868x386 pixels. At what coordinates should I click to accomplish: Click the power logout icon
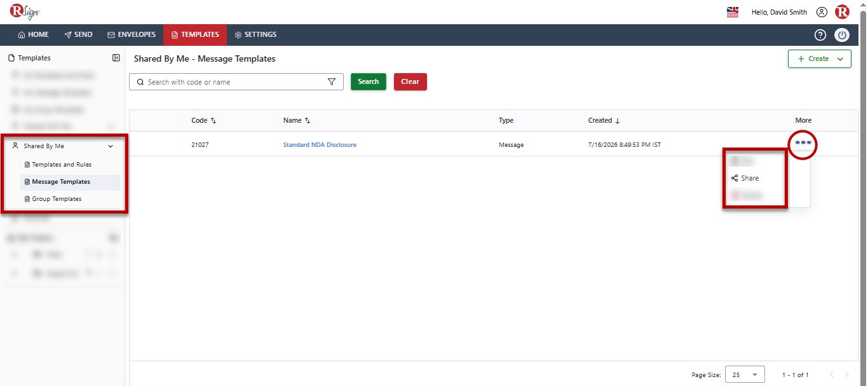tap(842, 35)
